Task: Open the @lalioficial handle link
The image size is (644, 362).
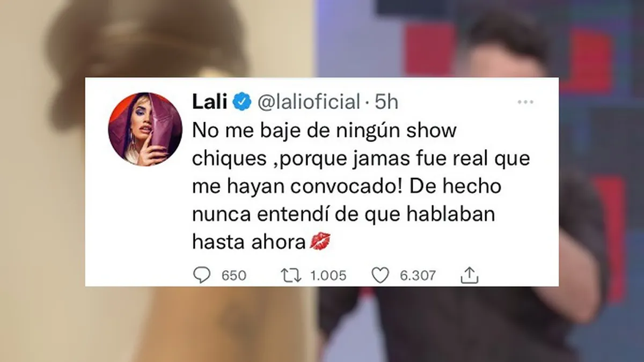Action: [x=309, y=102]
